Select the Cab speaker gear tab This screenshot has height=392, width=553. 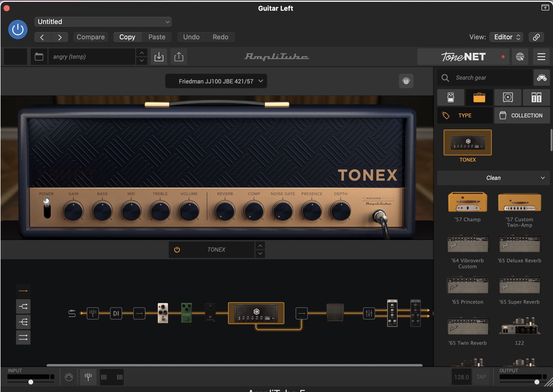click(x=508, y=97)
